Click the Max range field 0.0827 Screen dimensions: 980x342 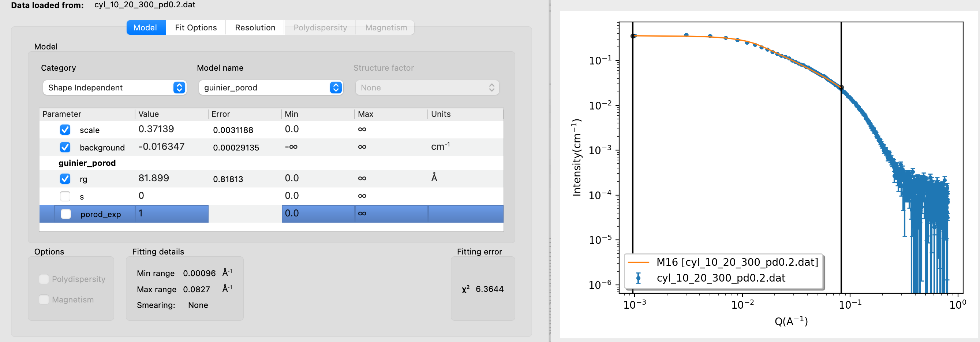tap(196, 289)
